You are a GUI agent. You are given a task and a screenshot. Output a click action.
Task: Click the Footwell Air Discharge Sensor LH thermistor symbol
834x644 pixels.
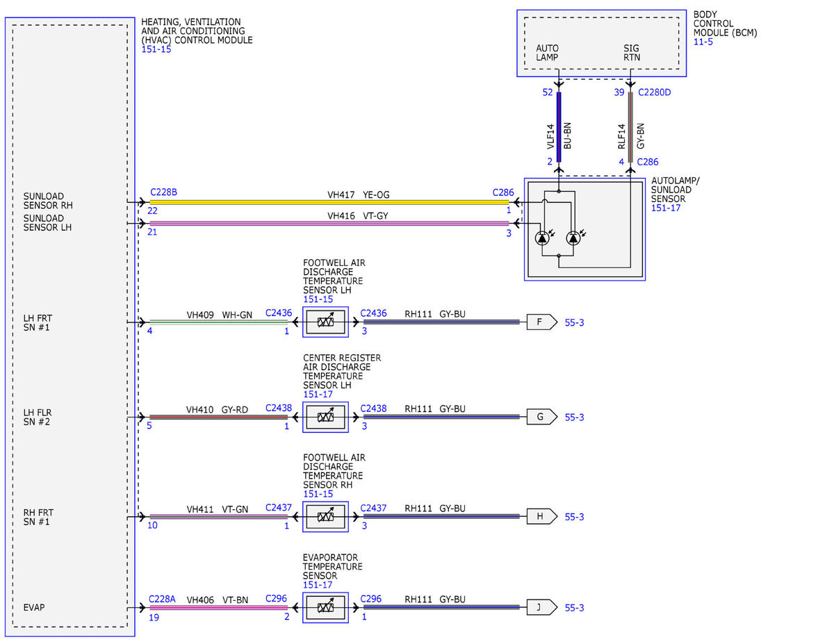tap(326, 322)
